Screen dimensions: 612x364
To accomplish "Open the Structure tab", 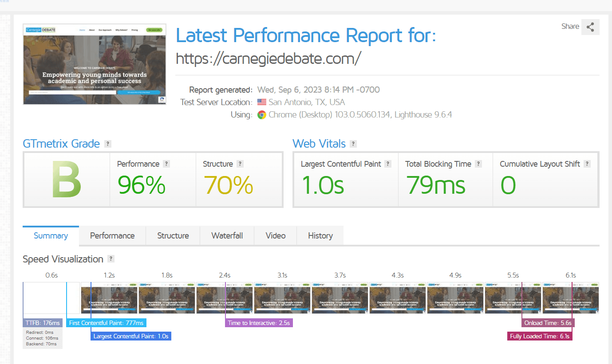I will click(x=173, y=235).
